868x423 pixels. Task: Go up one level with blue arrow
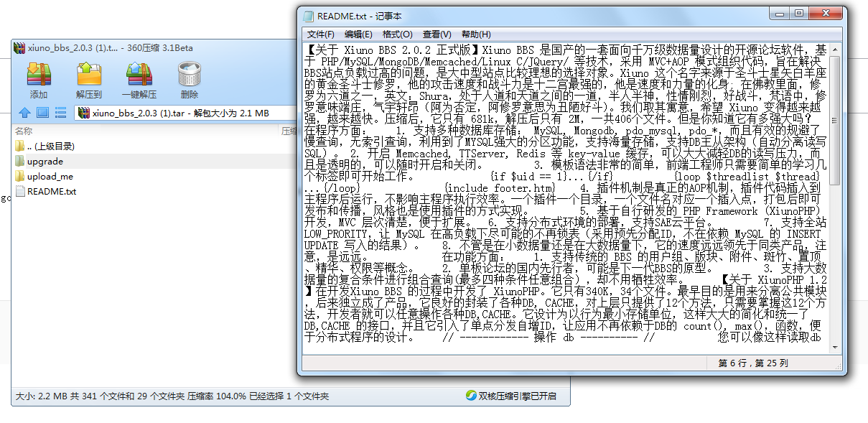point(24,113)
